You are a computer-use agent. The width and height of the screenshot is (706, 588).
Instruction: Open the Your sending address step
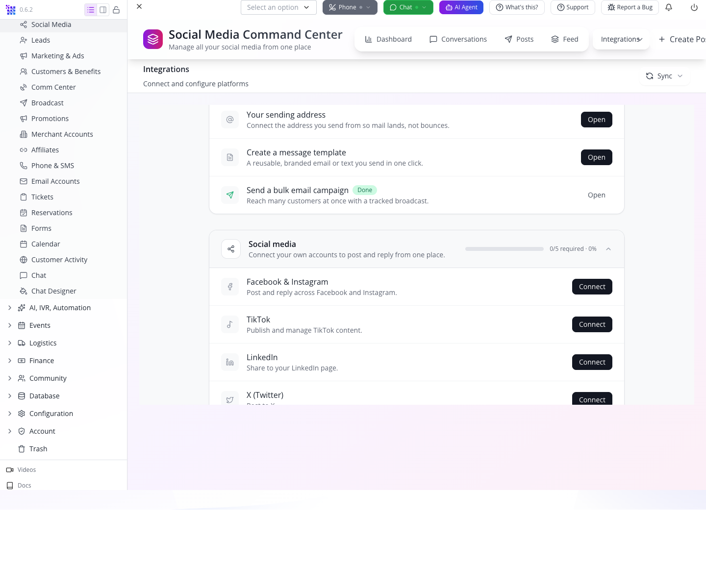click(597, 120)
